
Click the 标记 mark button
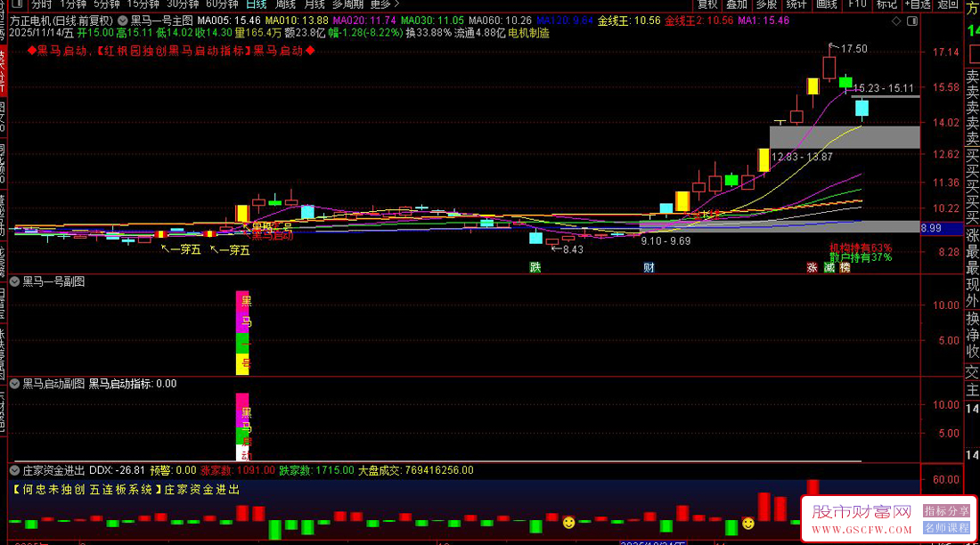pos(886,4)
